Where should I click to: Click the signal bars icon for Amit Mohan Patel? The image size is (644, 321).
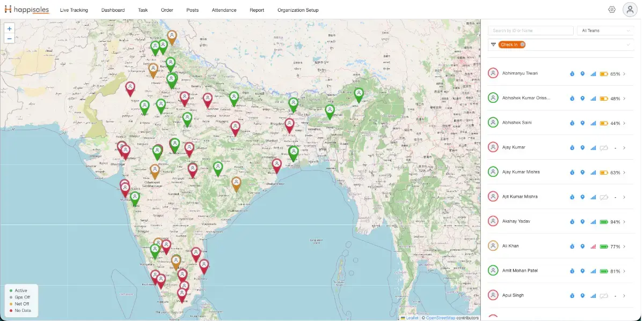pos(593,271)
